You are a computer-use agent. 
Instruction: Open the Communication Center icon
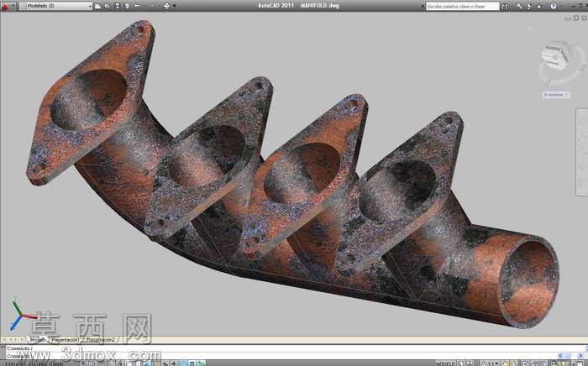pos(529,6)
